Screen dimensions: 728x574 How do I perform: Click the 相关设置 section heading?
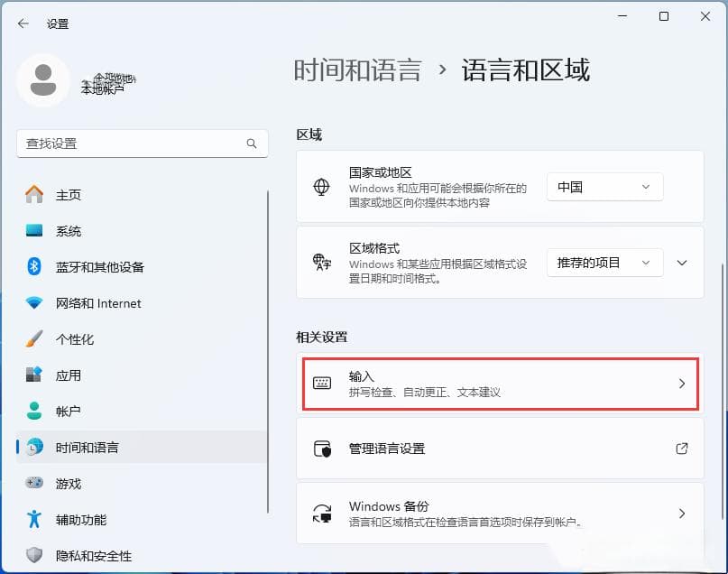(322, 338)
